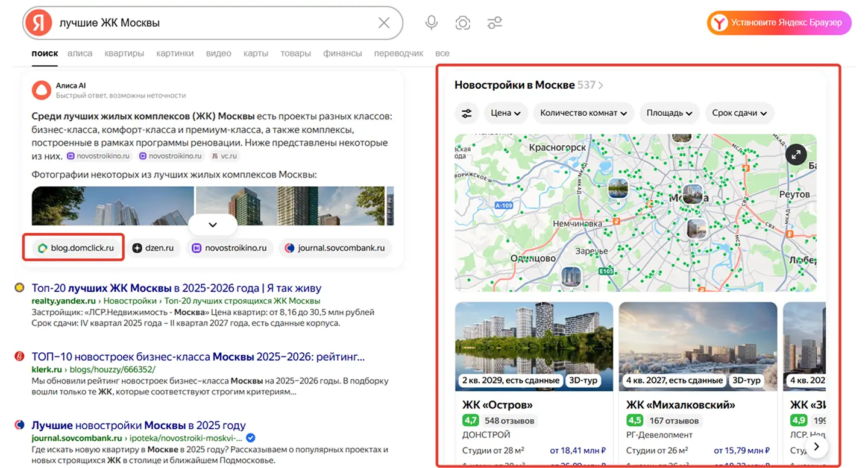Click 167 отзывов on ЖК Михалковский
Screen dimensions: 868x468
pos(674,420)
